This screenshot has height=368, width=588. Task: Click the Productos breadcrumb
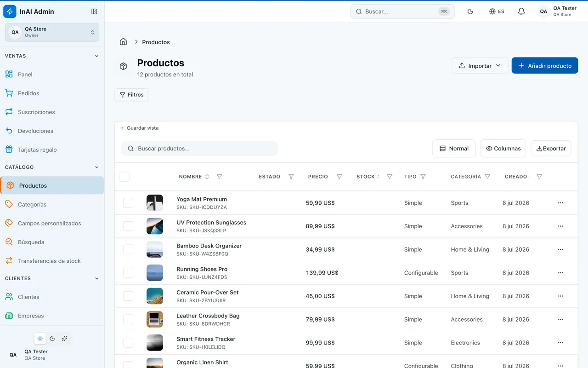[156, 42]
